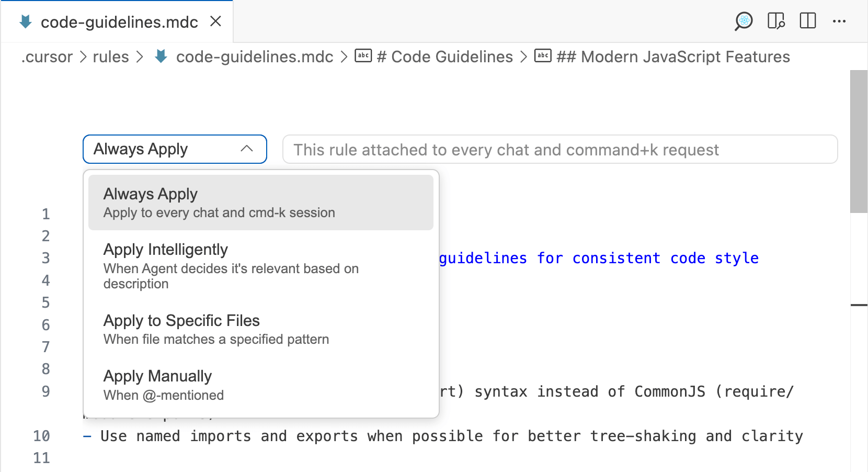Click the rule description input field
The height and width of the screenshot is (472, 868).
(560, 150)
